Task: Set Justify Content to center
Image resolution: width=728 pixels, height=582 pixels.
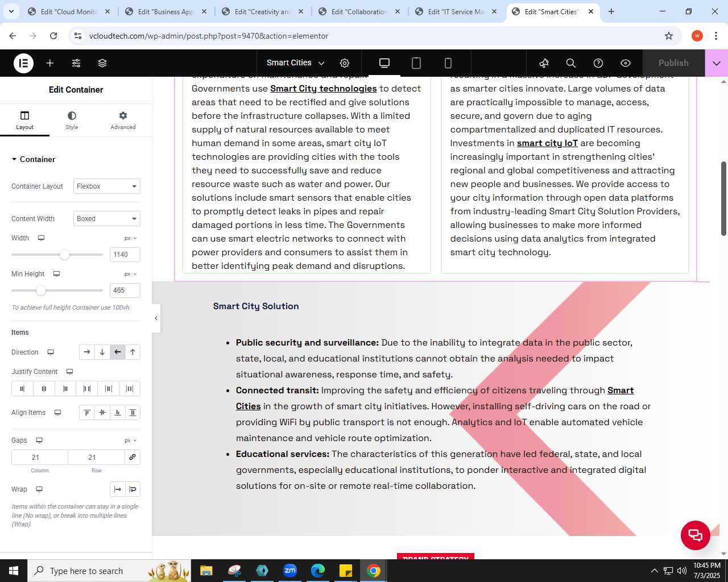Action: point(44,389)
